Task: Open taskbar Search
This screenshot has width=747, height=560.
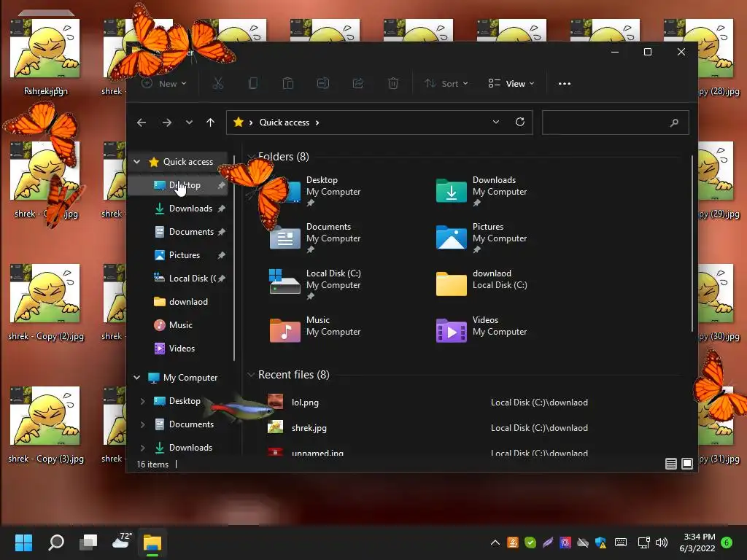Action: pos(56,542)
